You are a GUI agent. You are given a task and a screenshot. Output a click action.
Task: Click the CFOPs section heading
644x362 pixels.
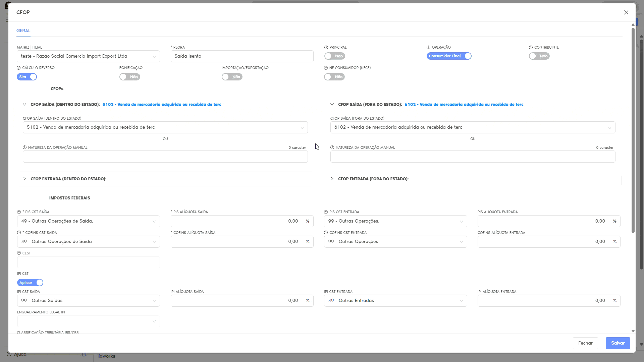pos(57,89)
